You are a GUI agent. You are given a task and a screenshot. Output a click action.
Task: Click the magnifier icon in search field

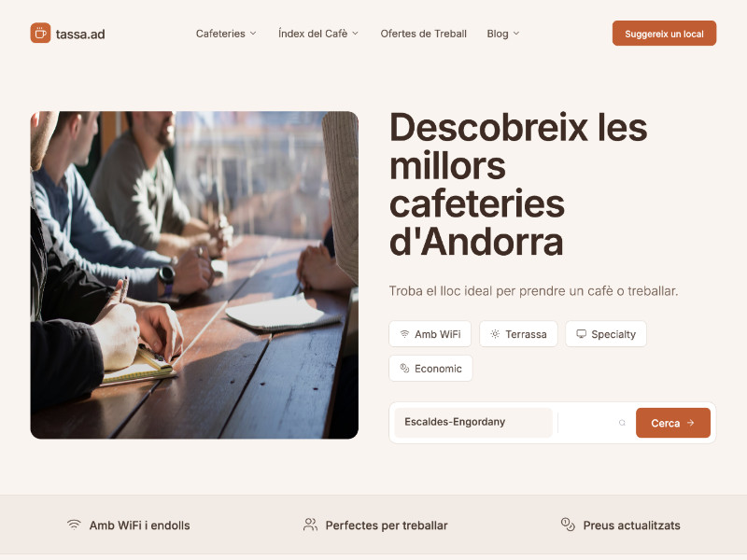[x=622, y=423]
